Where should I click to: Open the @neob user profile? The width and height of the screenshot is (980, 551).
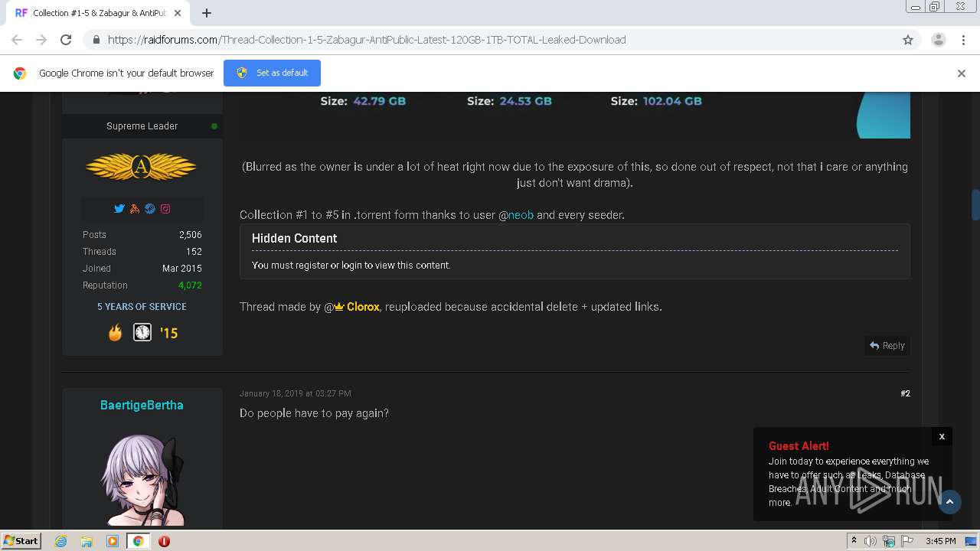pyautogui.click(x=521, y=215)
